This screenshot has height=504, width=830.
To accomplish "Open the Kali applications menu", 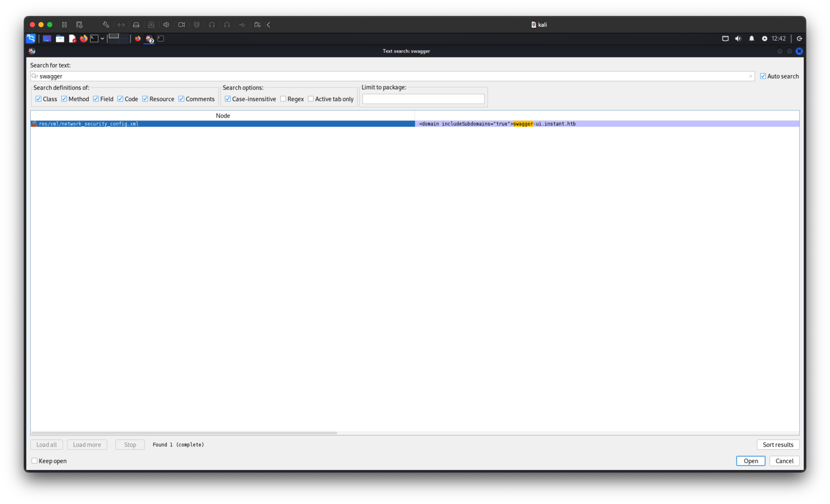I will (31, 39).
